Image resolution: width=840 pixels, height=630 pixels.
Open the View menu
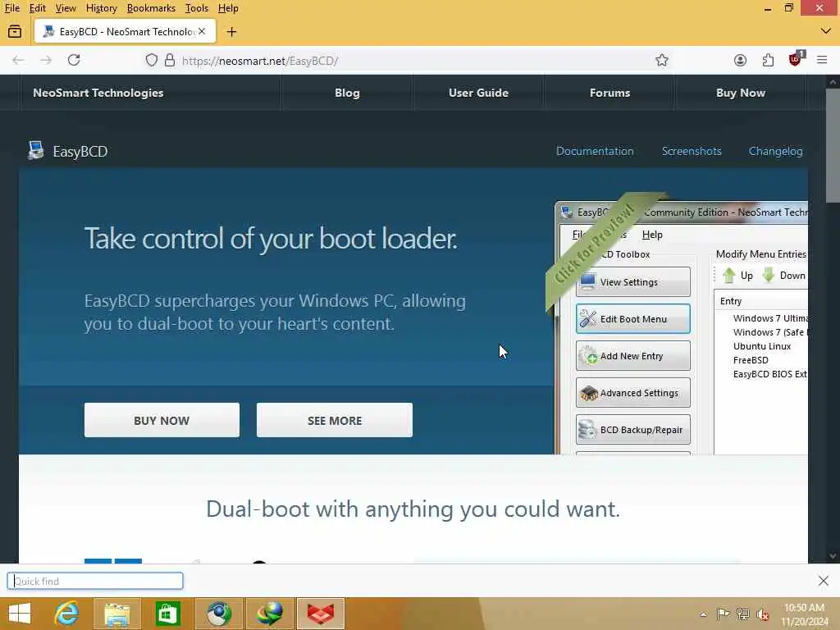coord(66,8)
